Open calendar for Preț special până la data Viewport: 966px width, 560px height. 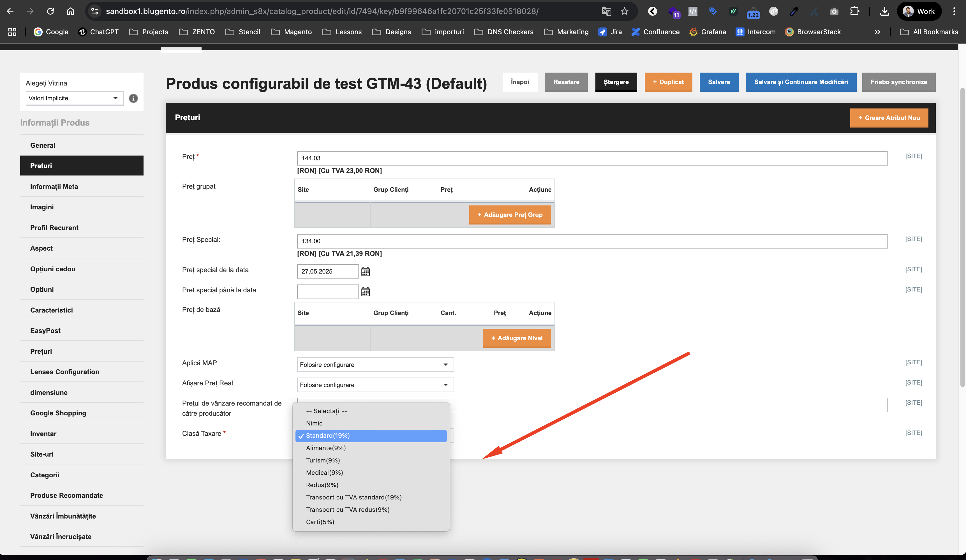(365, 292)
